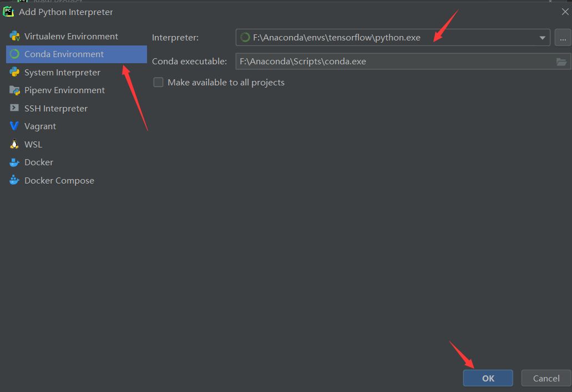This screenshot has width=572, height=392.
Task: Open the SSH Interpreter option
Action: pyautogui.click(x=77, y=108)
